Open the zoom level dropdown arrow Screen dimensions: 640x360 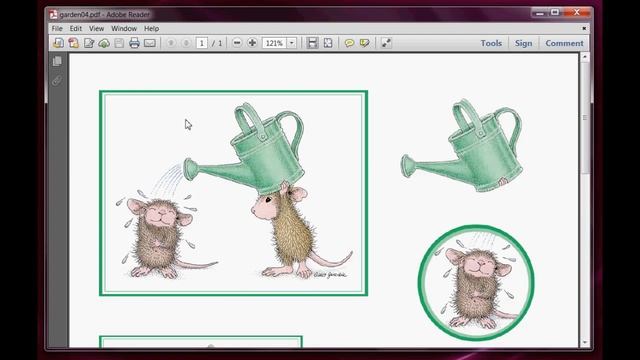[292, 43]
